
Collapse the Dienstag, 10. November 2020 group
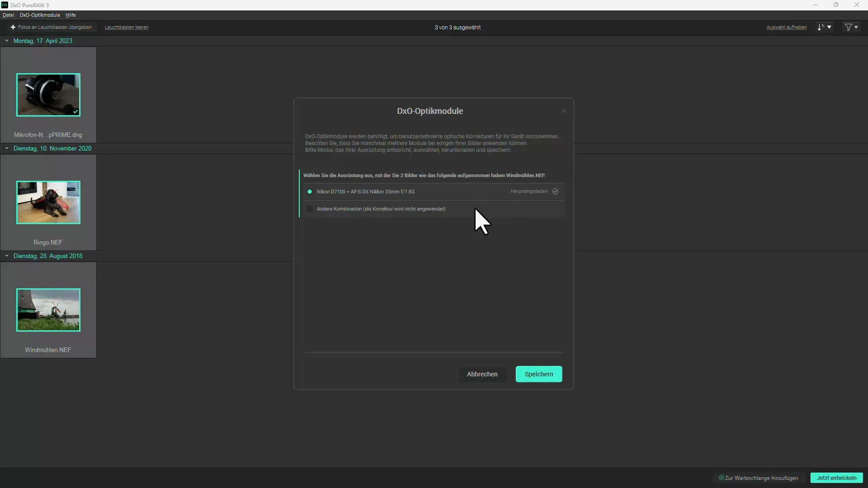7,148
